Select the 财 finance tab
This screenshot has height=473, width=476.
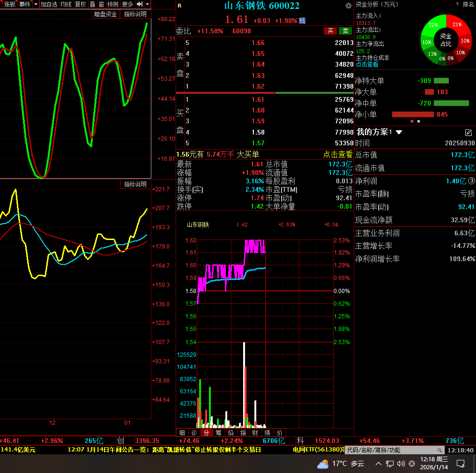pyautogui.click(x=255, y=433)
